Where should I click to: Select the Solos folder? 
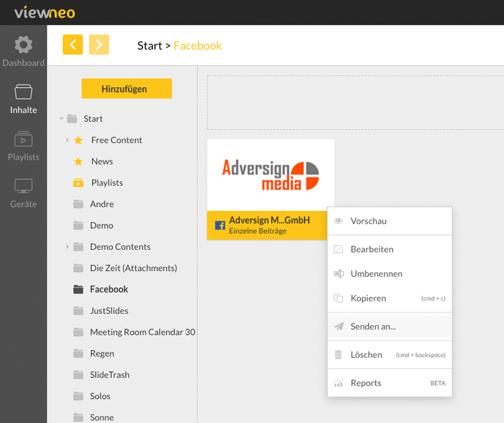click(100, 396)
